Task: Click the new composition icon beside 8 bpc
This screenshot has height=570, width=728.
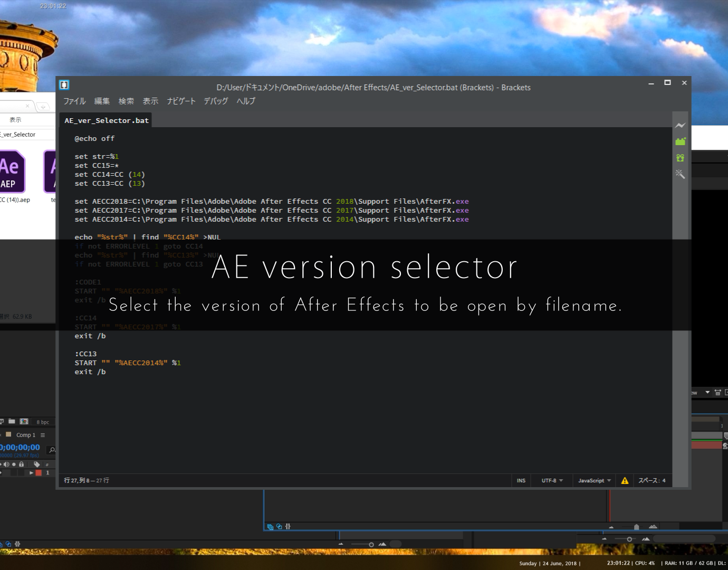Action: tap(24, 421)
